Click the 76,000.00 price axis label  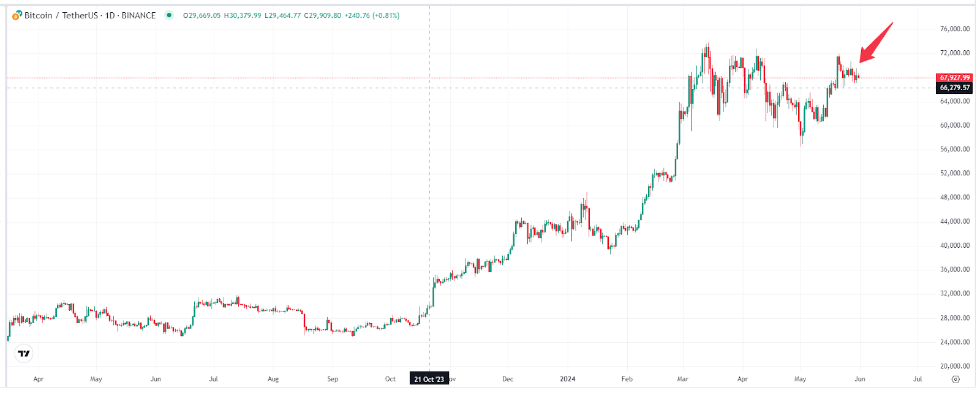(955, 29)
